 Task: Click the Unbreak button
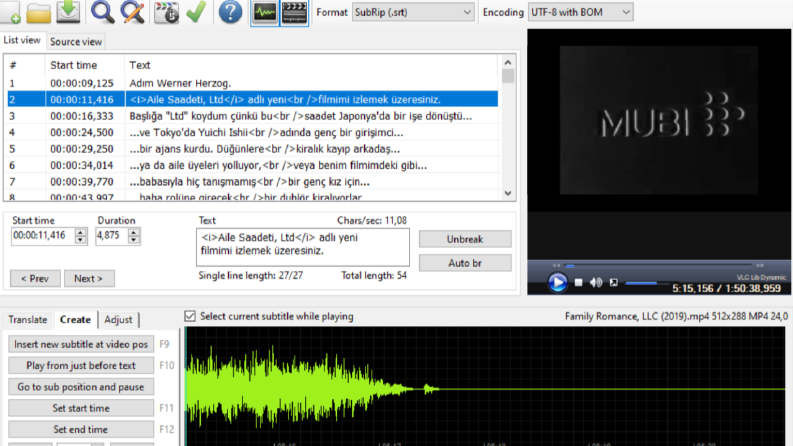[465, 239]
